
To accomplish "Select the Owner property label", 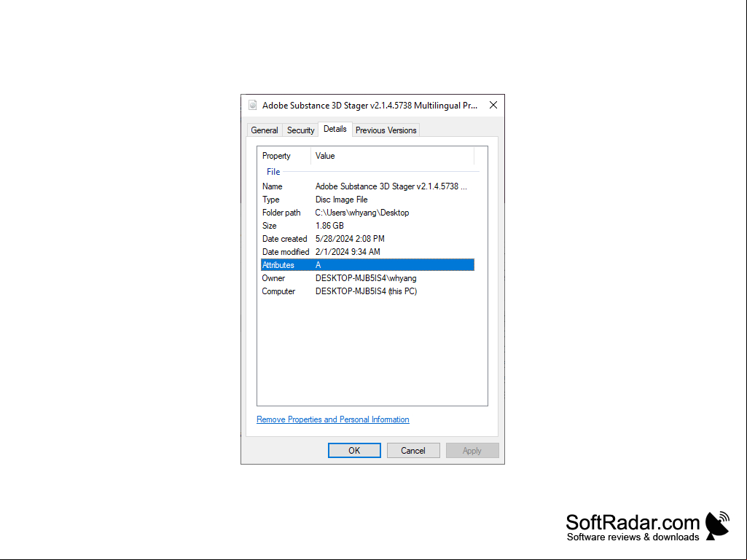I will 273,278.
